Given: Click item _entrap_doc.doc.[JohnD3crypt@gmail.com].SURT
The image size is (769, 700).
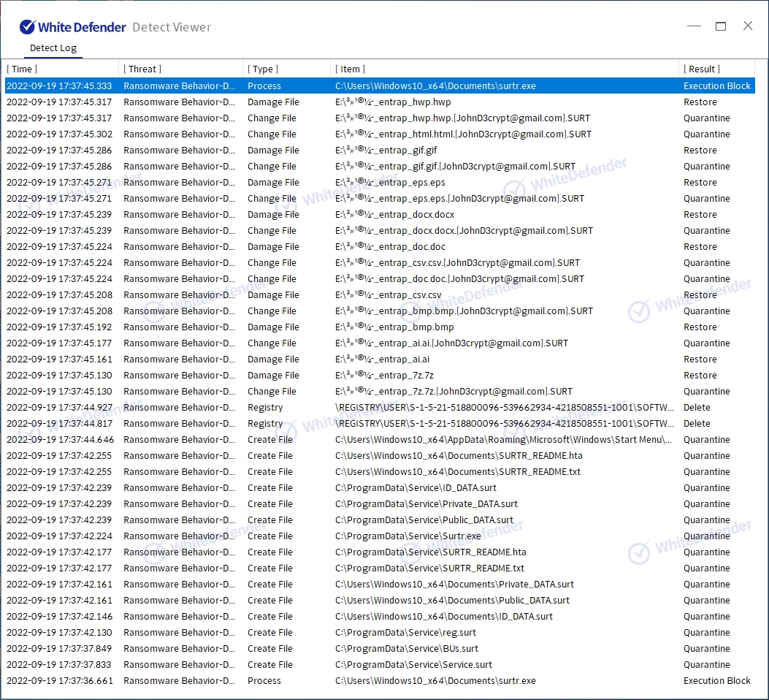Looking at the screenshot, I should click(459, 278).
